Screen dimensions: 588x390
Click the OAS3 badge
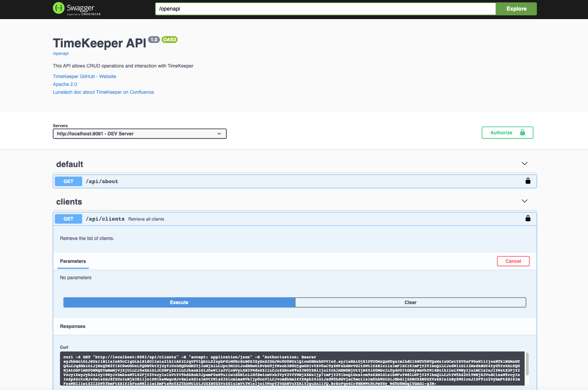[169, 40]
